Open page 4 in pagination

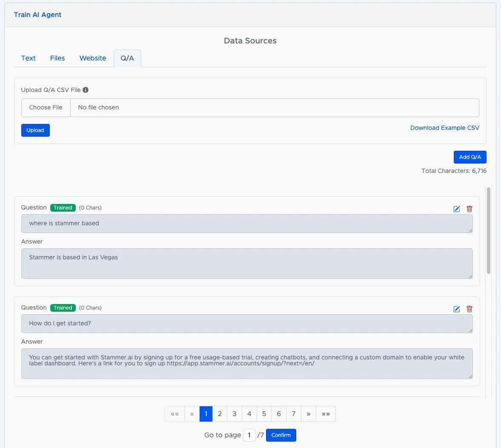pos(249,414)
